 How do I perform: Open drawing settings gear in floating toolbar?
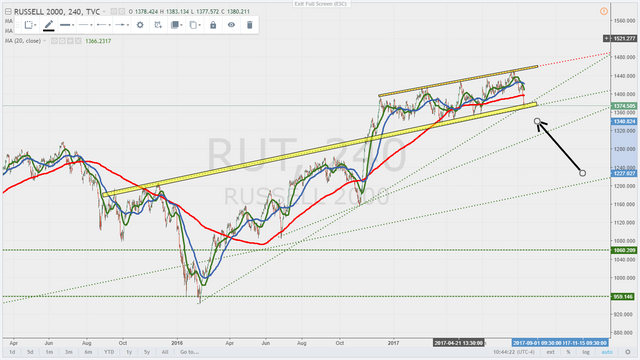[x=140, y=25]
